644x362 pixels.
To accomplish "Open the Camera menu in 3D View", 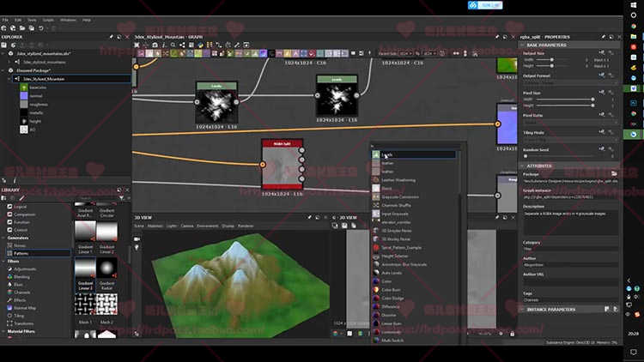I will click(187, 226).
